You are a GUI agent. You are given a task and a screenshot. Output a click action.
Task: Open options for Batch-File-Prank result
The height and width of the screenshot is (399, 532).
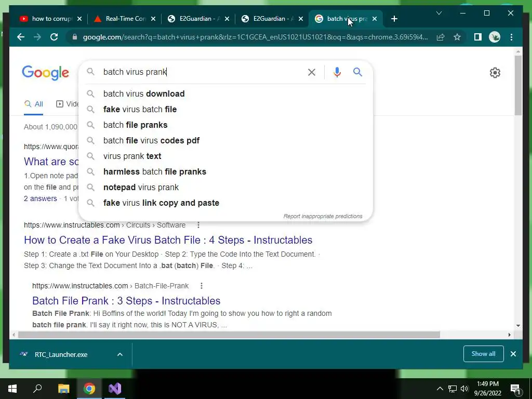202,286
